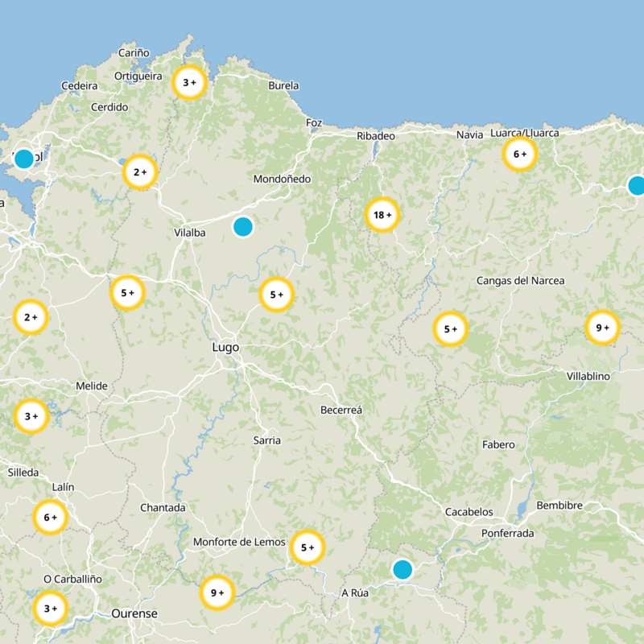This screenshot has height=644, width=644.
Task: Expand the 9+ cluster northeast of Ourense
Action: [x=217, y=592]
